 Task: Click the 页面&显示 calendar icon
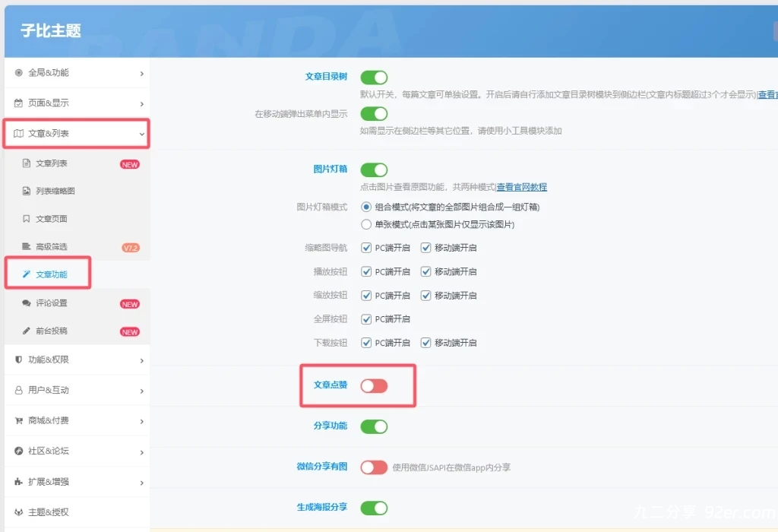pos(18,103)
